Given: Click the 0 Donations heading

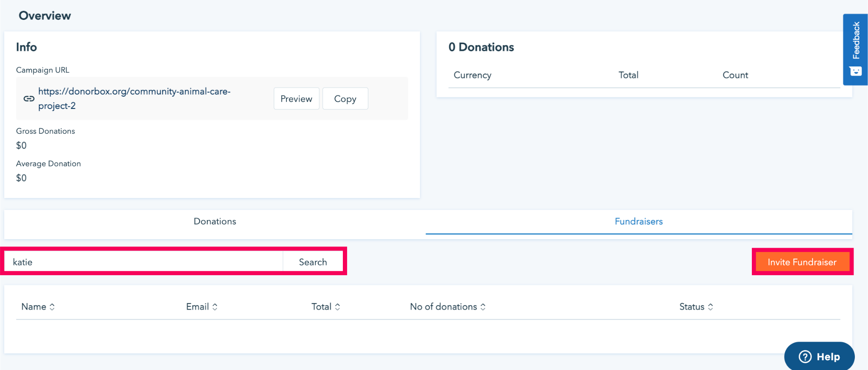Looking at the screenshot, I should (481, 47).
